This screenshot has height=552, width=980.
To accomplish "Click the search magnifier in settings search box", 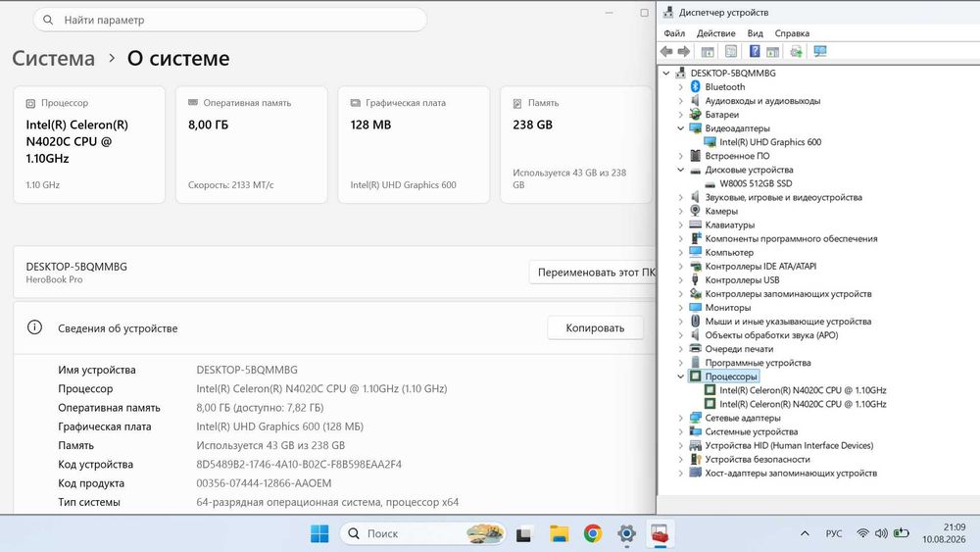I will [48, 20].
